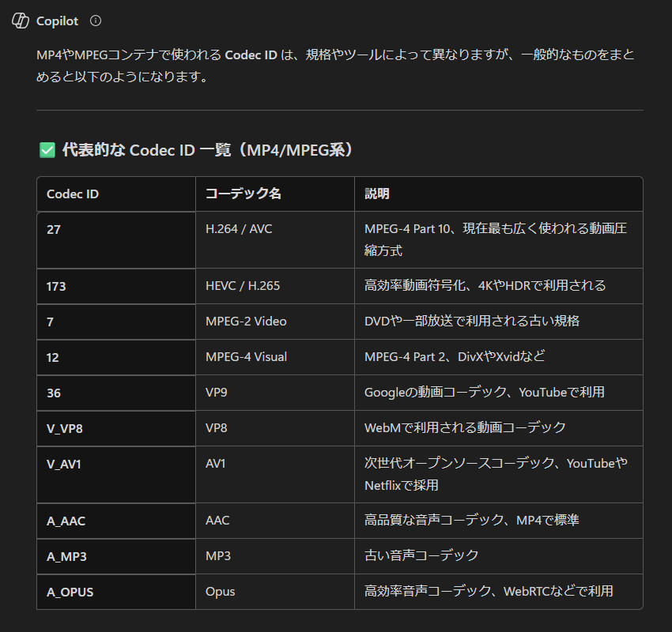Select the Codec ID cell '173'

116,286
